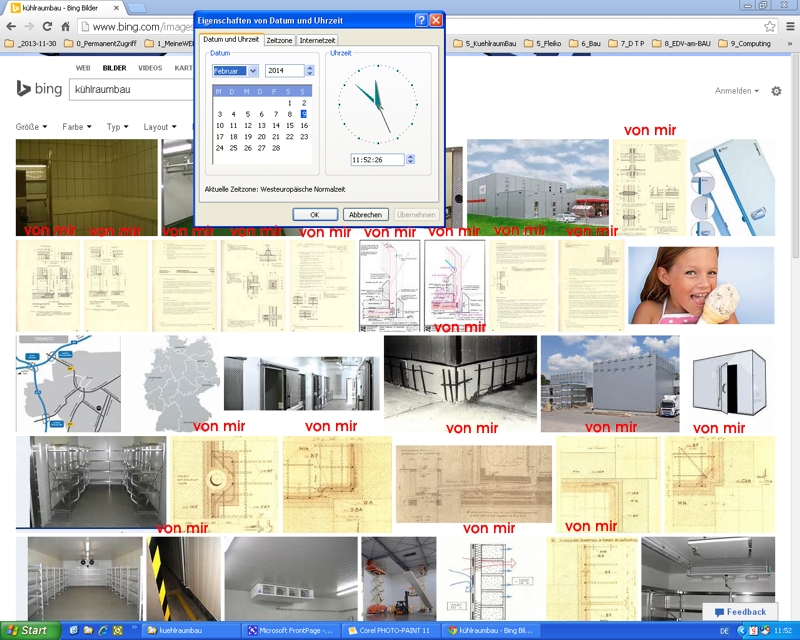The image size is (800, 640).
Task: Open Bing settings gear icon
Action: coord(776,91)
